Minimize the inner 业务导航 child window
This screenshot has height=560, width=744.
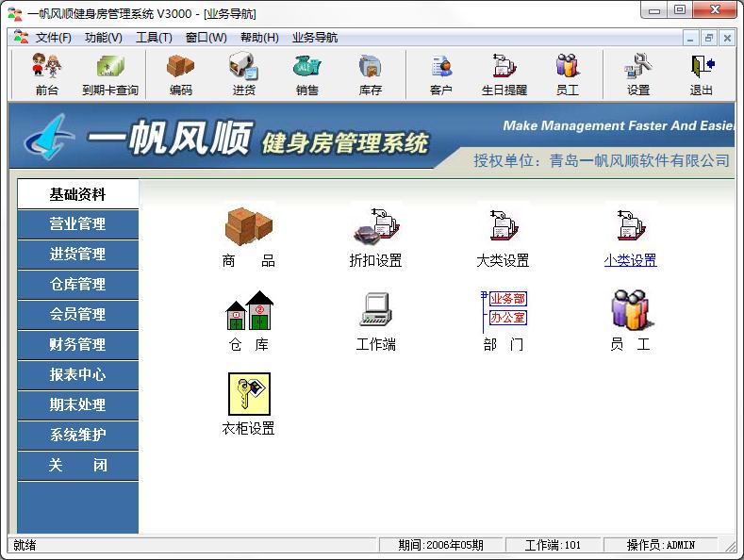691,38
